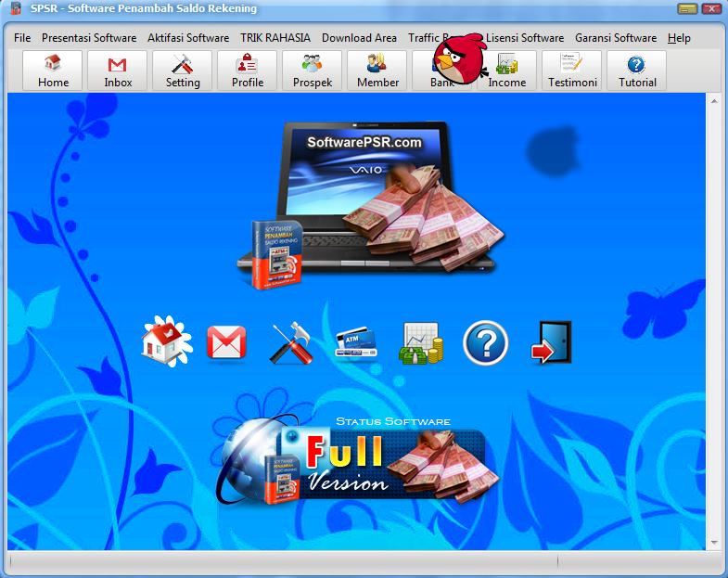Open the Prospek toolbar button
This screenshot has height=578, width=728.
click(313, 71)
